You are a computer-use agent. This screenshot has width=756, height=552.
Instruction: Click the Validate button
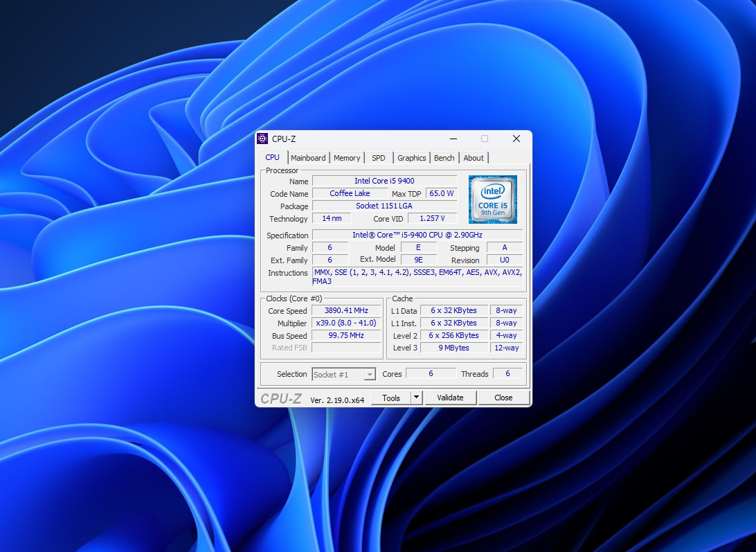[450, 398]
